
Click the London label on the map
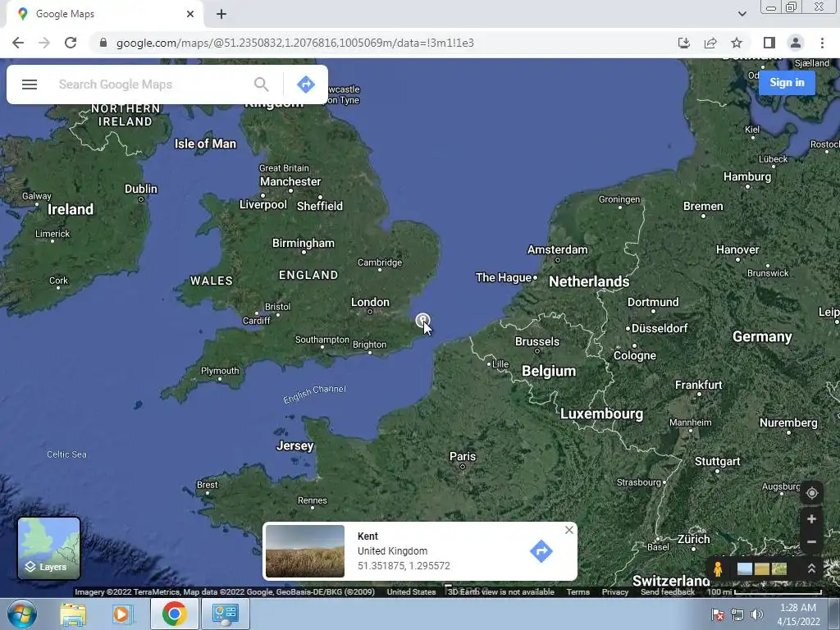click(370, 302)
